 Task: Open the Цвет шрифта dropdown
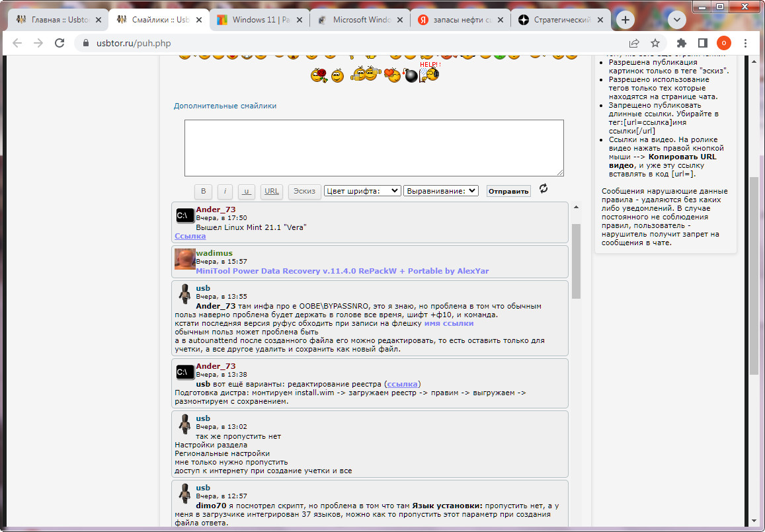tap(362, 191)
